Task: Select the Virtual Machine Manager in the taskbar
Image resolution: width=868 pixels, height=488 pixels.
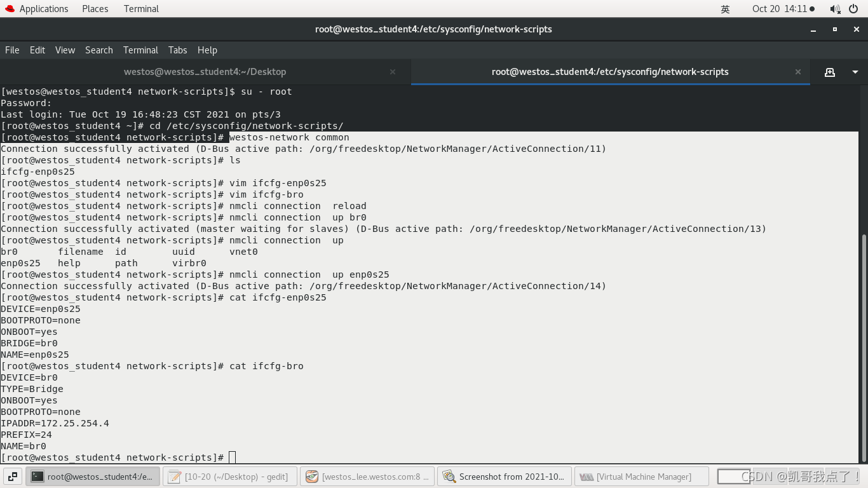Action: 641,476
